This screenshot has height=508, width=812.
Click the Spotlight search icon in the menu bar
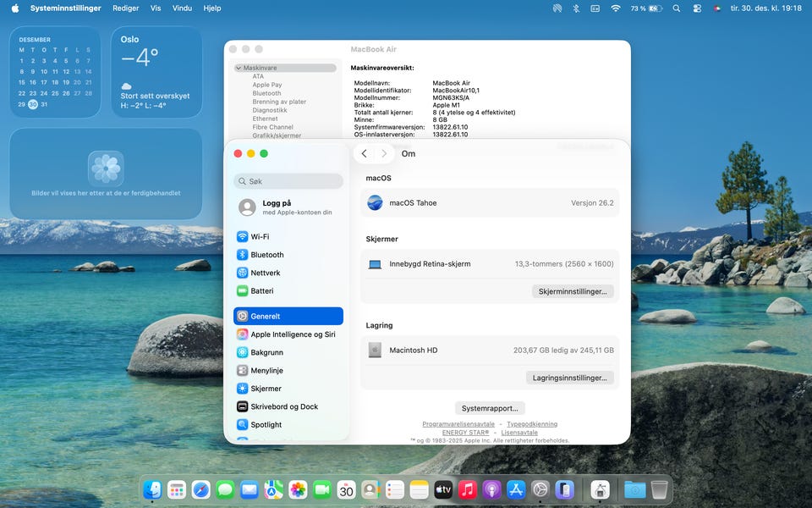click(x=676, y=8)
